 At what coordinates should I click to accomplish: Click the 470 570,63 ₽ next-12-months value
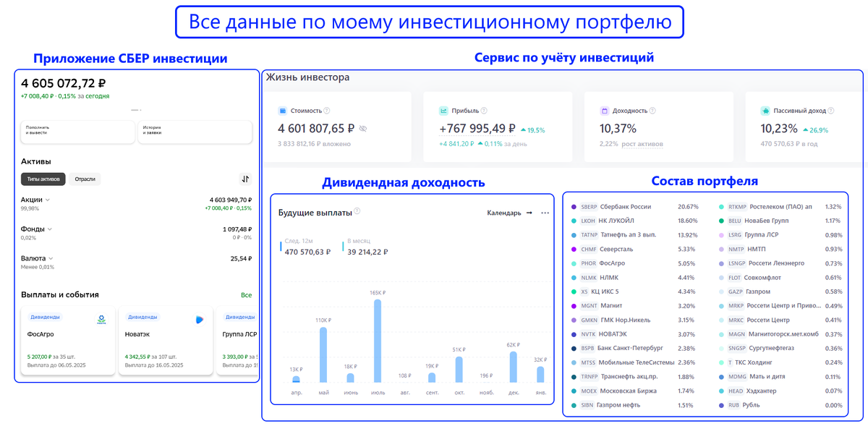307,252
